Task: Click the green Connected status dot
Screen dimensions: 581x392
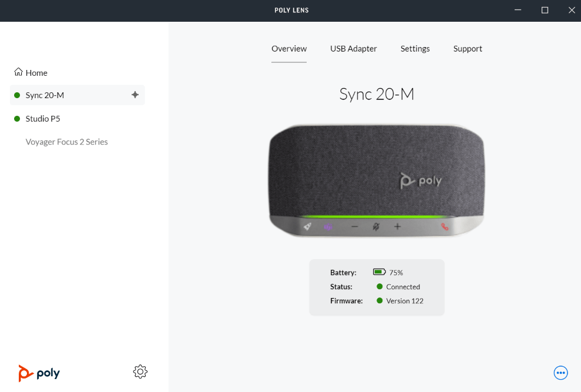Action: [x=380, y=287]
